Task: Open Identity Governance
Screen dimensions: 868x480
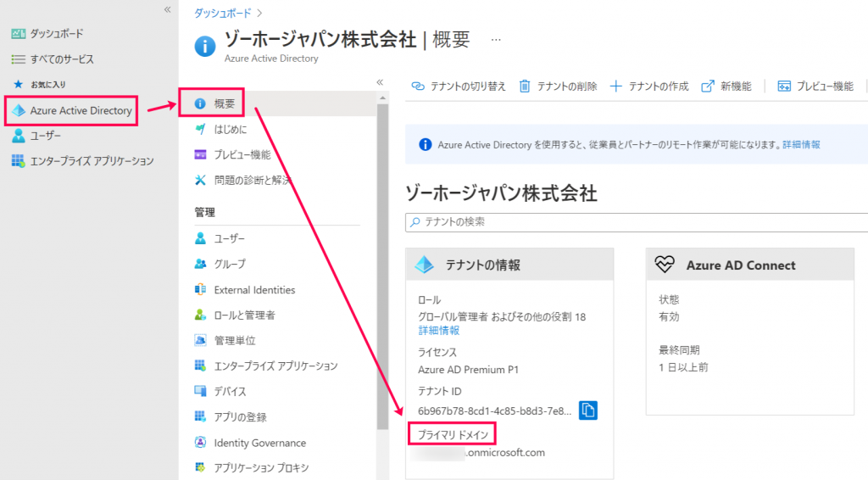Action: pyautogui.click(x=260, y=443)
